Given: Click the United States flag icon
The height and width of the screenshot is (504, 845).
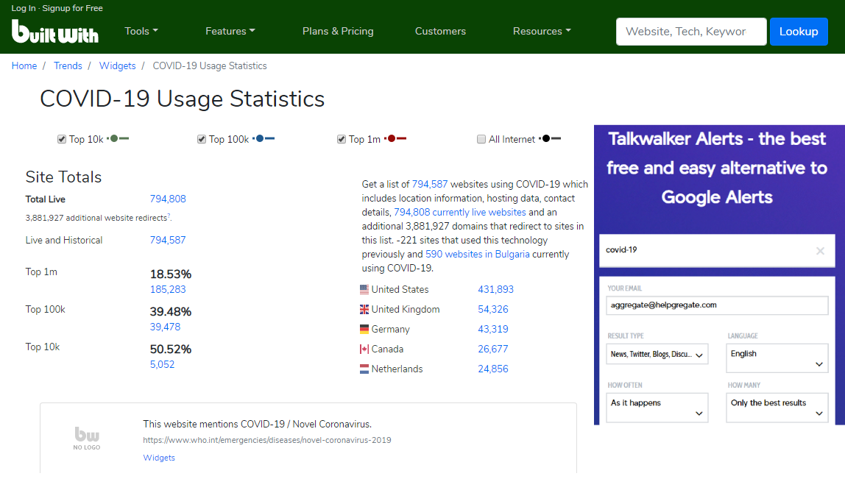Looking at the screenshot, I should point(364,290).
